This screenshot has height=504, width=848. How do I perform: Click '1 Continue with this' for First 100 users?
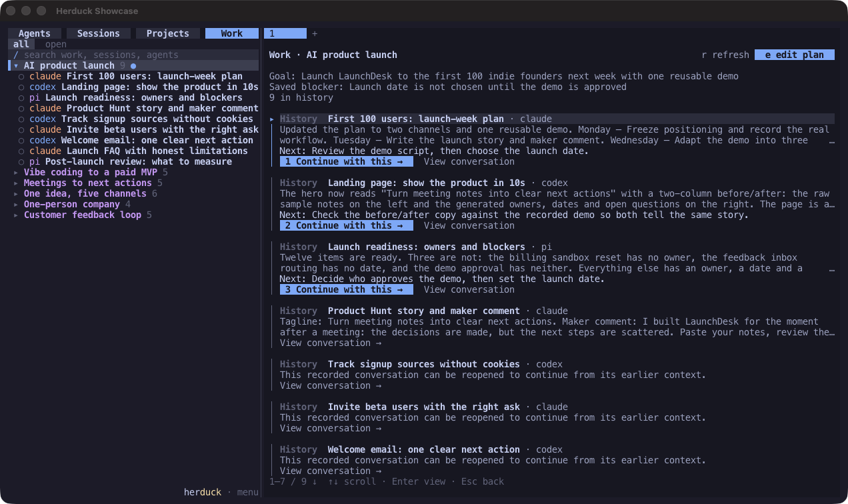(x=347, y=161)
